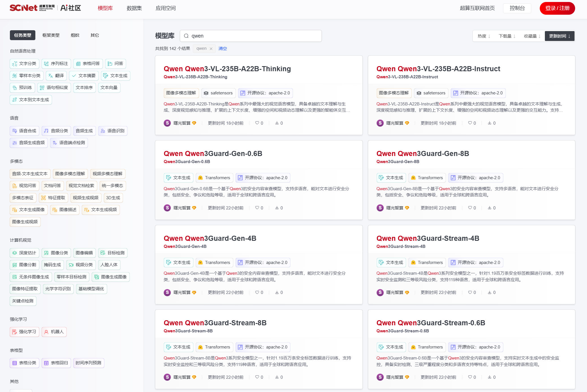
Task: Open the 数据集 nav tab
Action: [x=134, y=8]
